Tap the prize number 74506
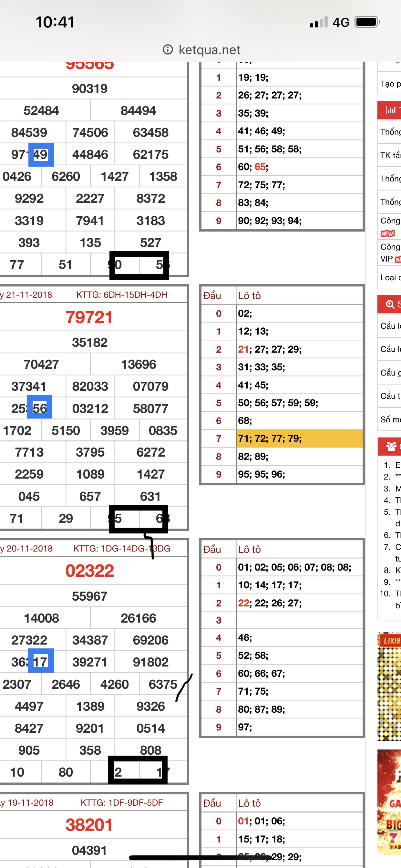Viewport: 401px width, 868px height. [x=90, y=132]
